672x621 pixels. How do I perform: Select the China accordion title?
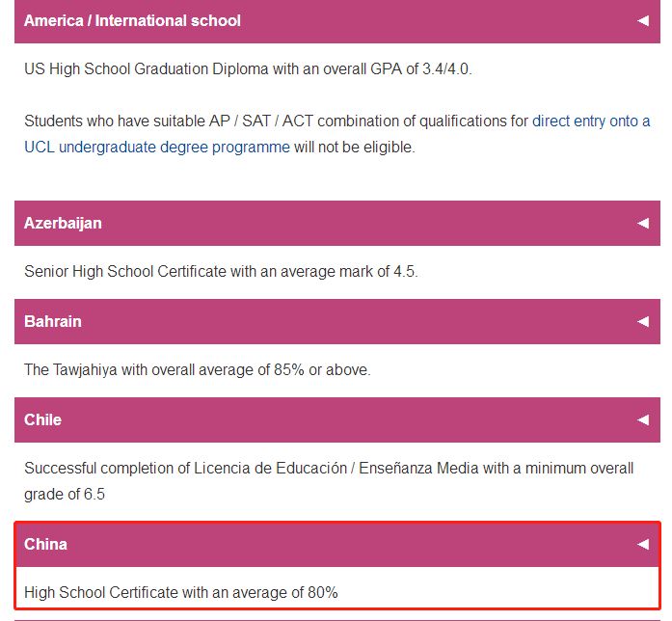(45, 544)
